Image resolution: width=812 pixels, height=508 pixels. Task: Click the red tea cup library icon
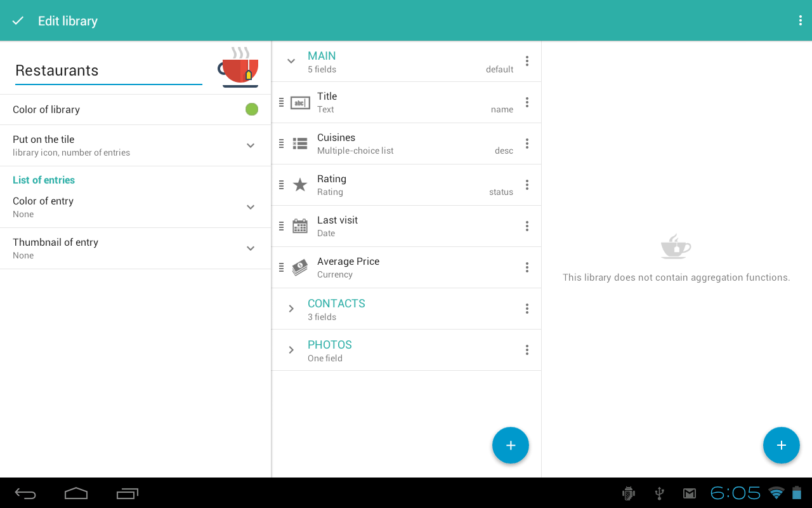pyautogui.click(x=240, y=67)
